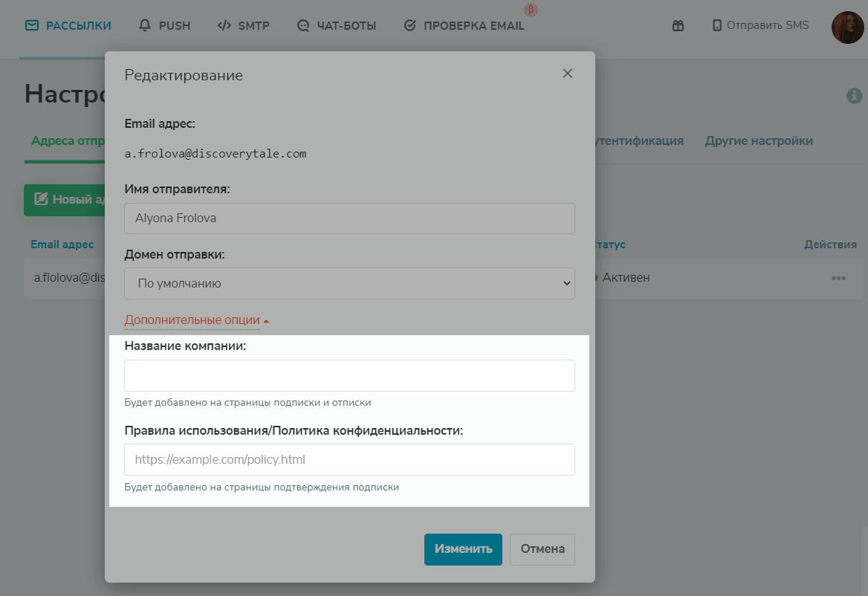Click the gift icon in the header
Image resolution: width=868 pixels, height=596 pixels.
tap(678, 26)
